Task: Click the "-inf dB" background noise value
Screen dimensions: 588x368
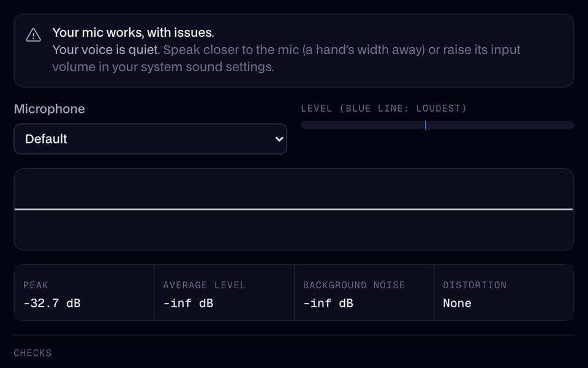Action: pyautogui.click(x=328, y=303)
